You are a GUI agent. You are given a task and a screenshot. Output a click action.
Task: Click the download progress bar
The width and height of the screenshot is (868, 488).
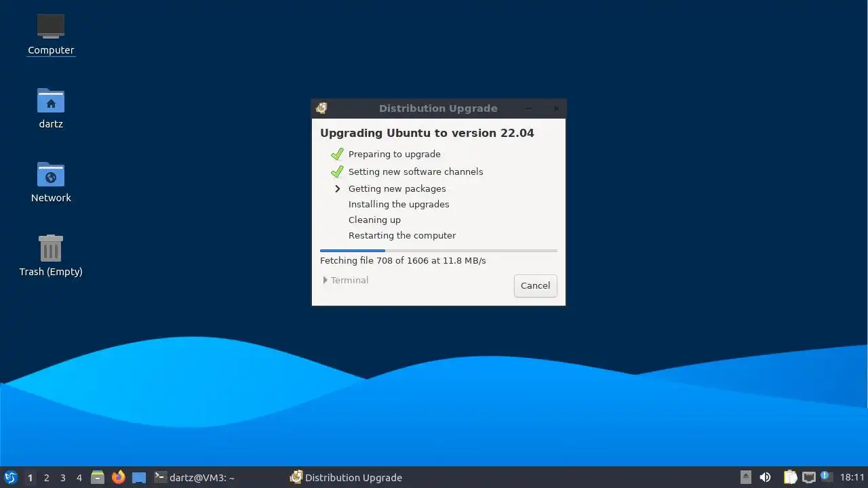(x=439, y=251)
